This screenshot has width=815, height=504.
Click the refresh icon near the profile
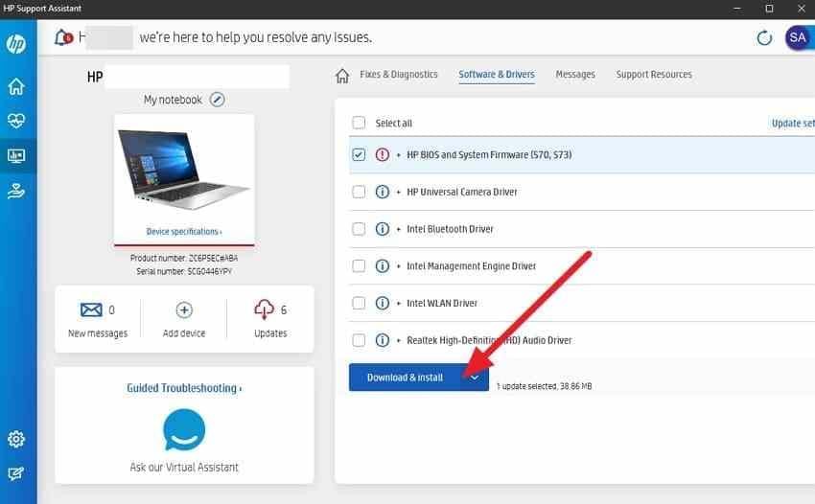point(764,38)
